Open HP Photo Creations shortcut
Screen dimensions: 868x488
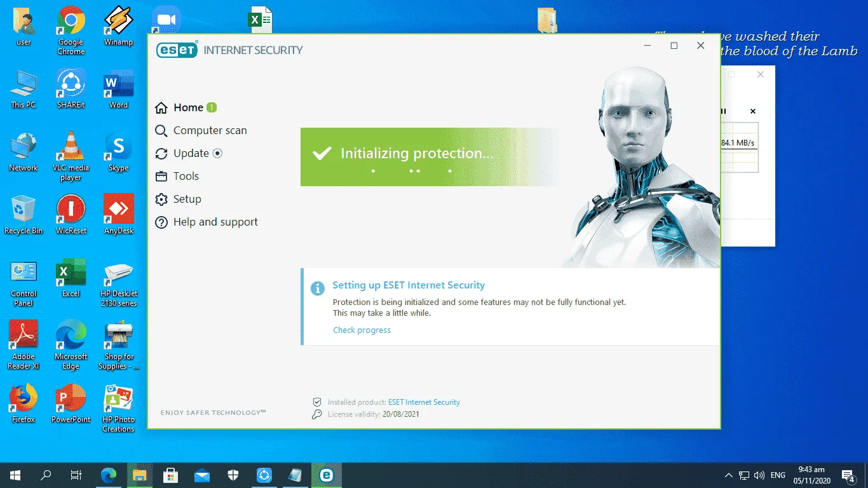118,409
